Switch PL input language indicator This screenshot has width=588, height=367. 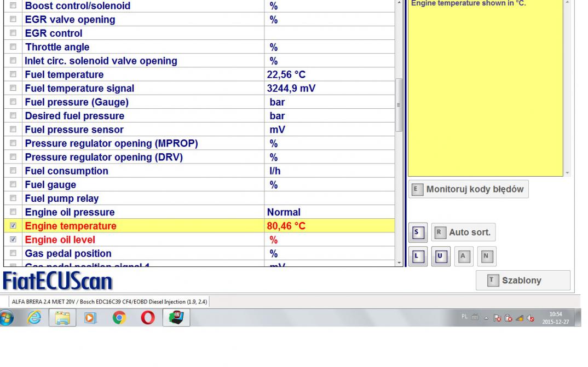point(464,317)
